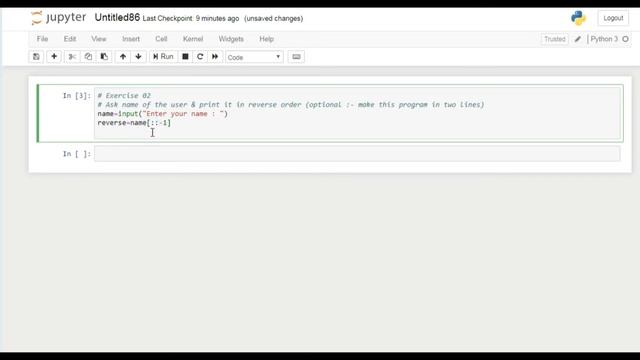Move selected cell up arrow
The height and width of the screenshot is (360, 640).
[123, 57]
